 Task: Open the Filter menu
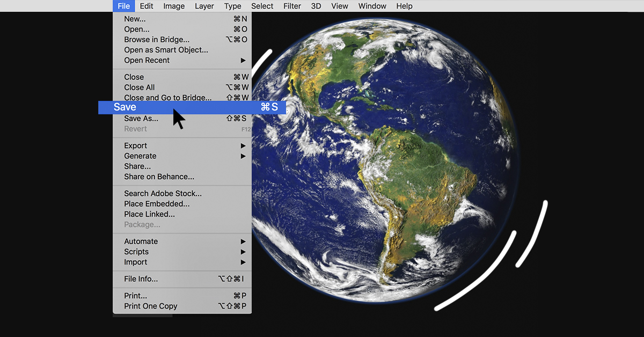coord(292,6)
